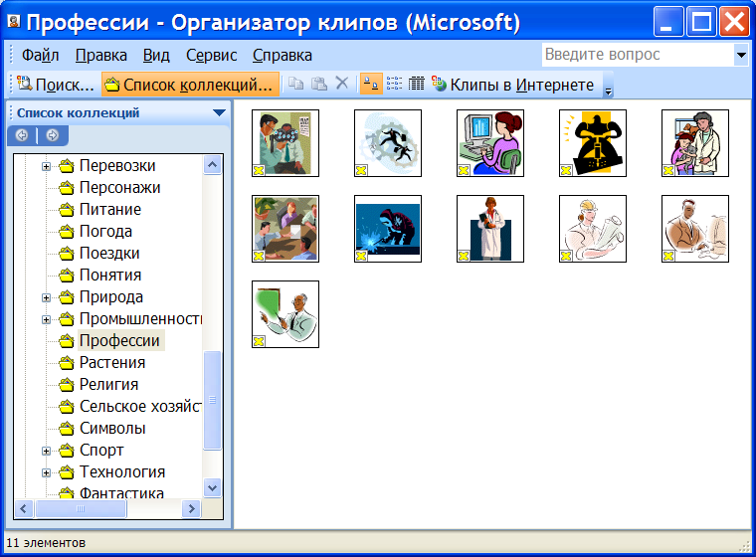Select the Спорт collection

pos(101,450)
